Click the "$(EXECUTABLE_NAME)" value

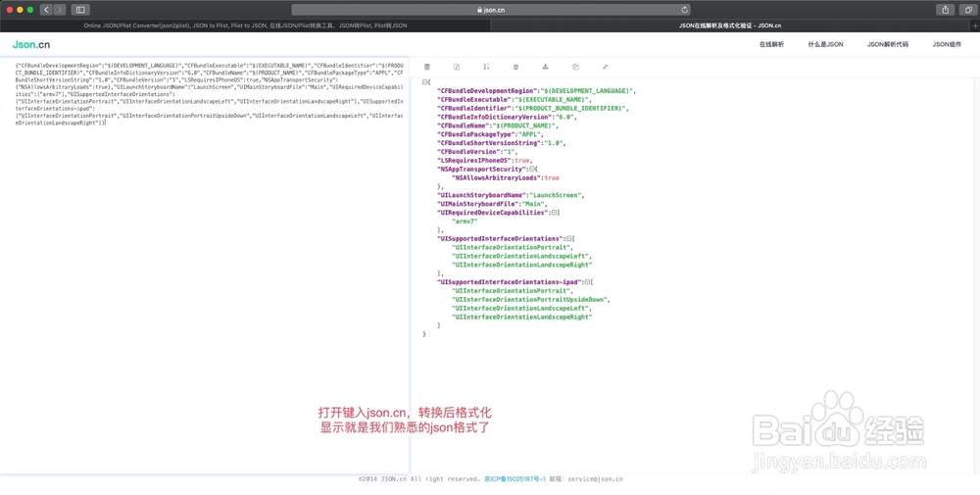pyautogui.click(x=551, y=100)
